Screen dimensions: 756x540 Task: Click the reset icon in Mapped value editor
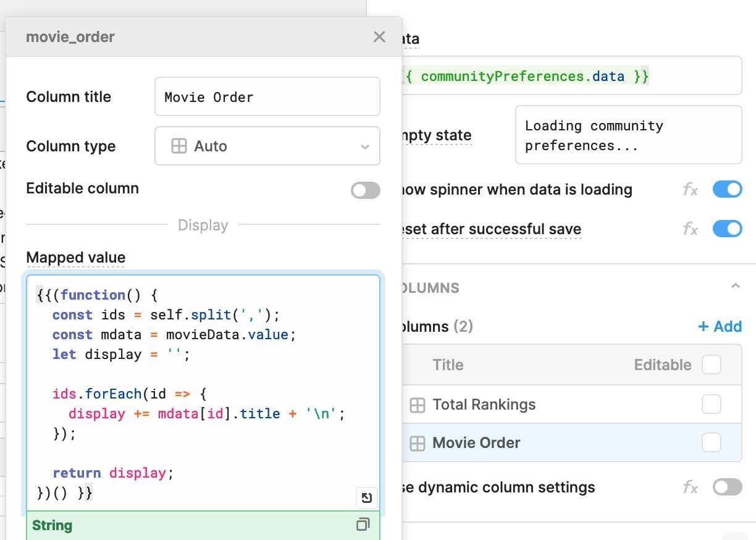366,497
